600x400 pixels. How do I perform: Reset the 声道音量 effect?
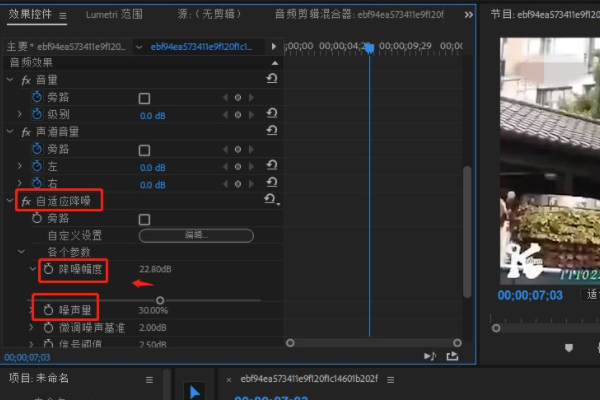pyautogui.click(x=272, y=131)
